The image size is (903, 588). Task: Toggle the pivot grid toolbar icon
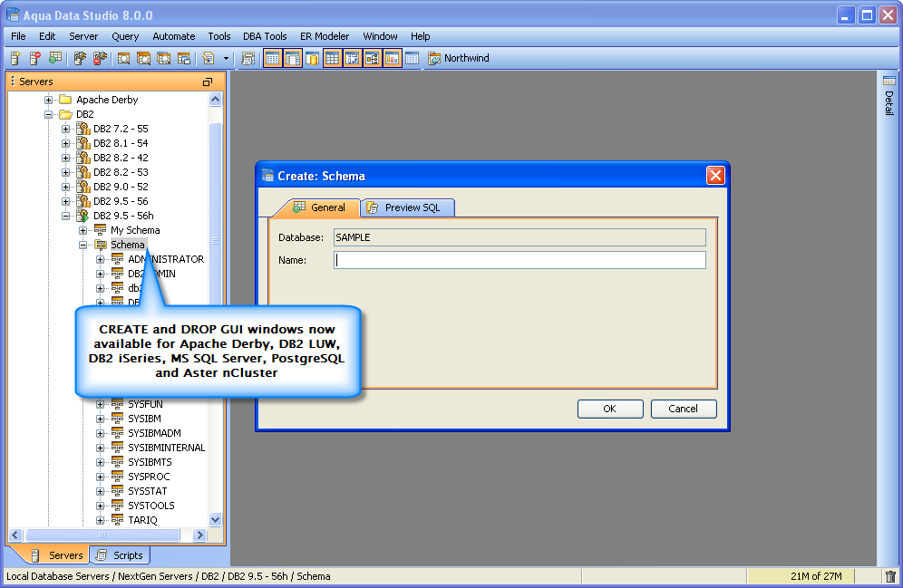353,58
